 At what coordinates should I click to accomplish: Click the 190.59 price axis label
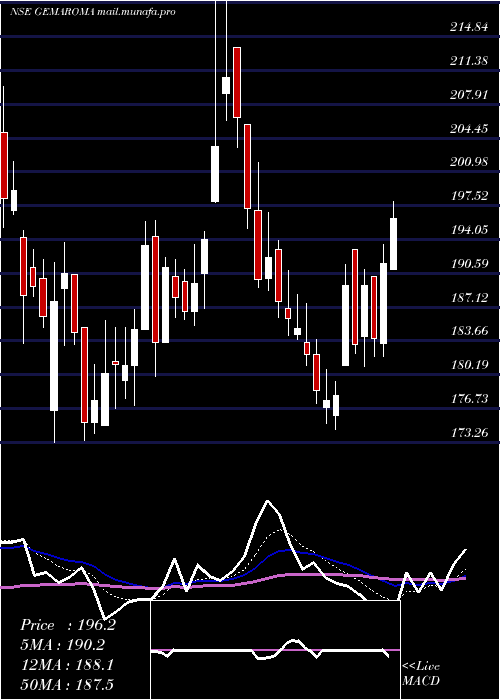(x=469, y=264)
